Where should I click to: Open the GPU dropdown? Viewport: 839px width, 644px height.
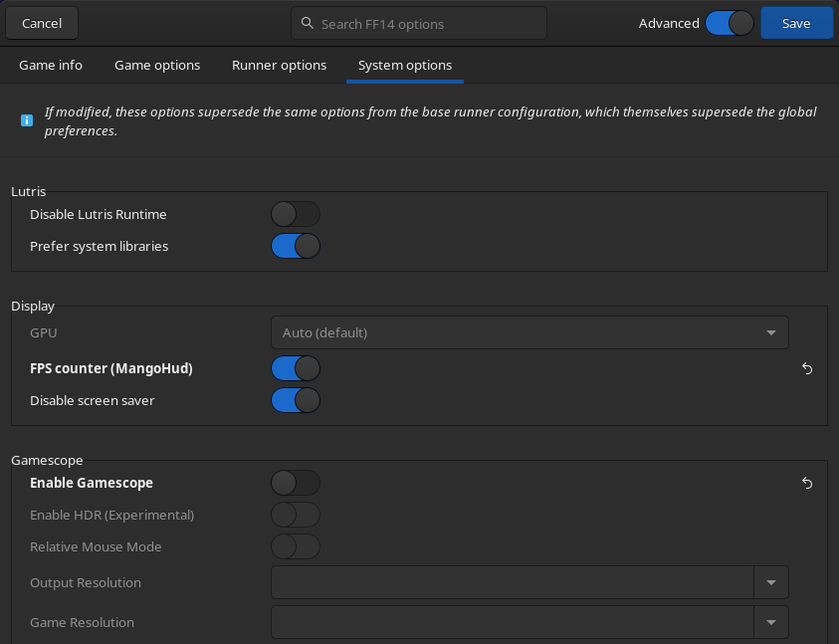point(529,332)
